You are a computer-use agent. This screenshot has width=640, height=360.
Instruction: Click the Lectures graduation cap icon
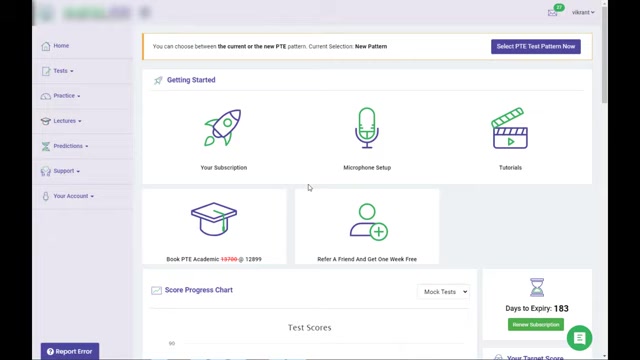(46, 121)
